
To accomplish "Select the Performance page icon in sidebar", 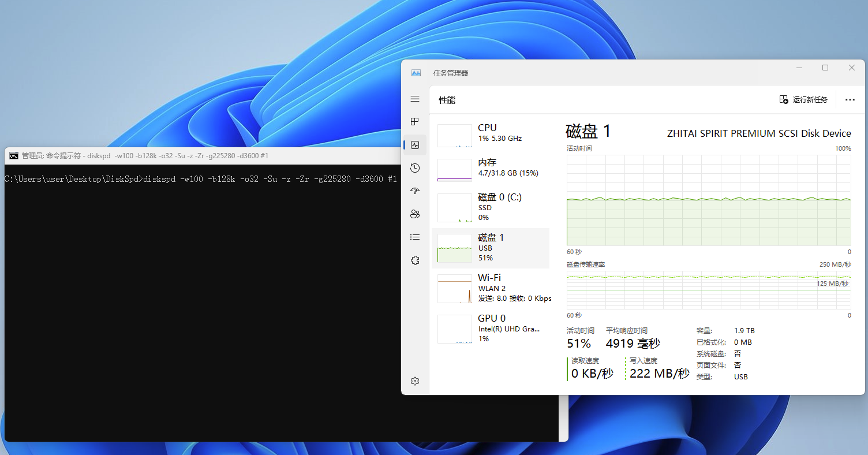I will click(415, 145).
